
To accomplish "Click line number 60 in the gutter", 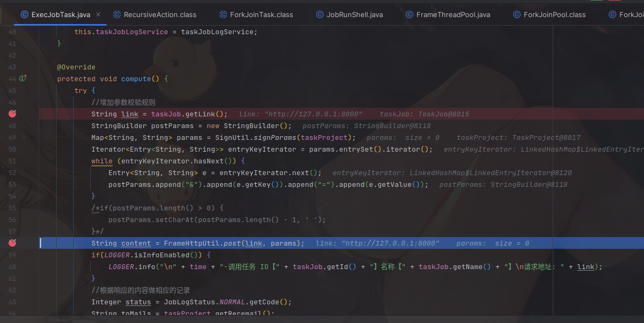I will pos(12,266).
